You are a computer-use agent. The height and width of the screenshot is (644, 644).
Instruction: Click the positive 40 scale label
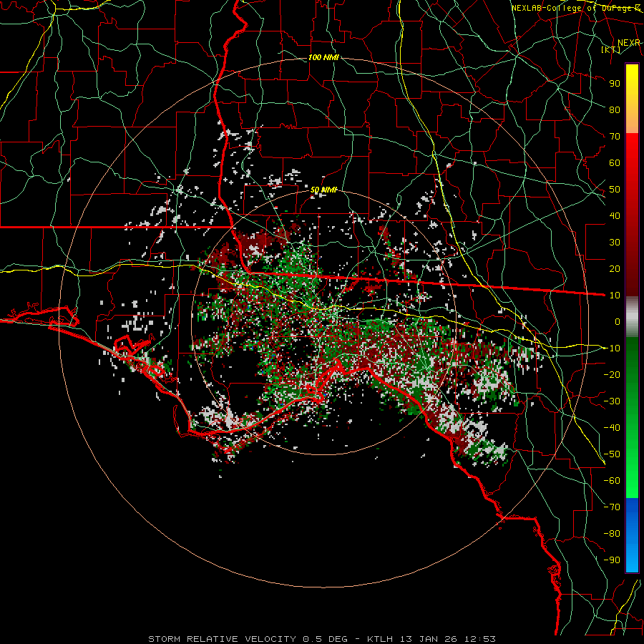(x=615, y=215)
